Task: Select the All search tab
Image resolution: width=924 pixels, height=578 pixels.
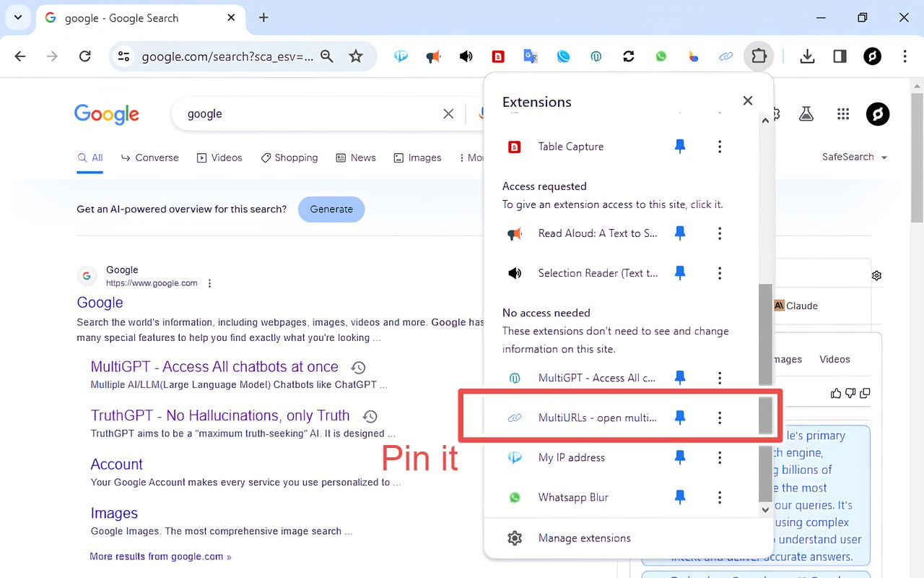Action: (90, 158)
